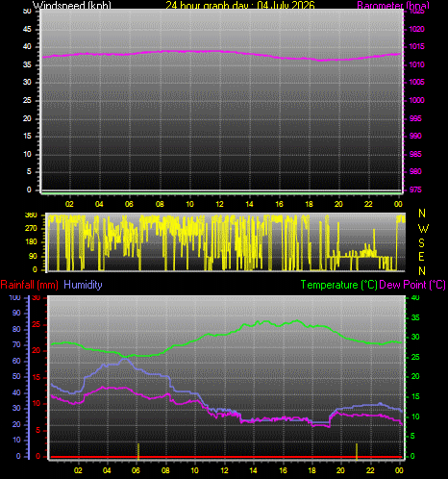Click the 1000 barometer axis value

[416, 100]
